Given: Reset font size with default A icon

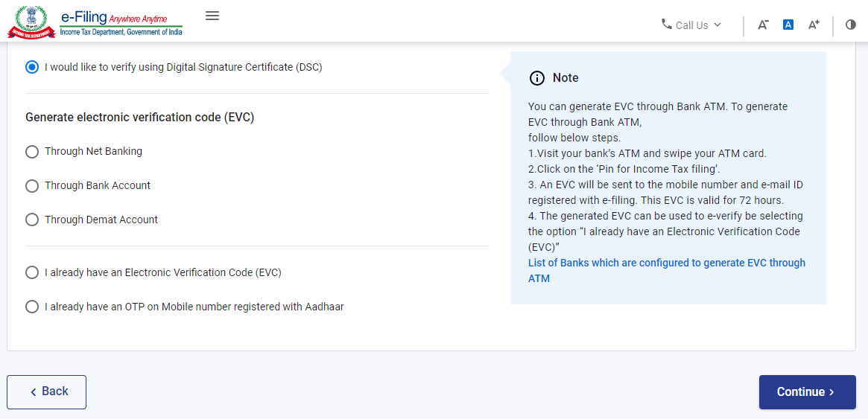Looking at the screenshot, I should [x=788, y=25].
